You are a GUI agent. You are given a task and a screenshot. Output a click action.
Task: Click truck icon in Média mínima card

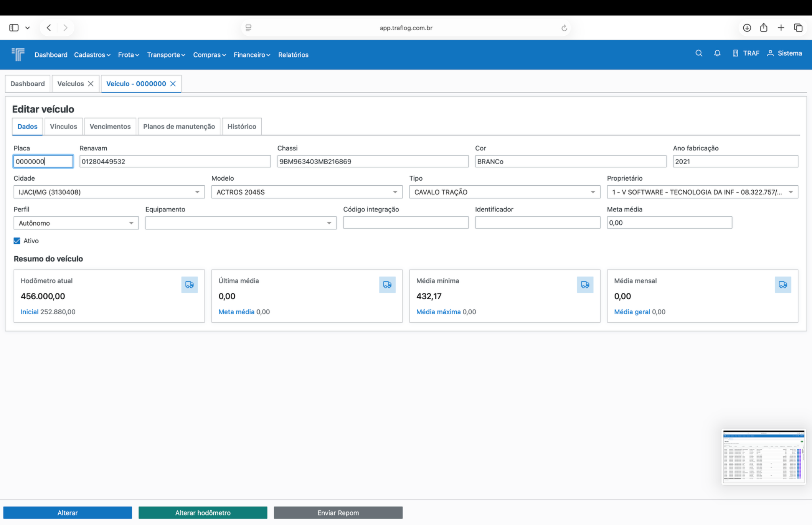[x=585, y=285]
